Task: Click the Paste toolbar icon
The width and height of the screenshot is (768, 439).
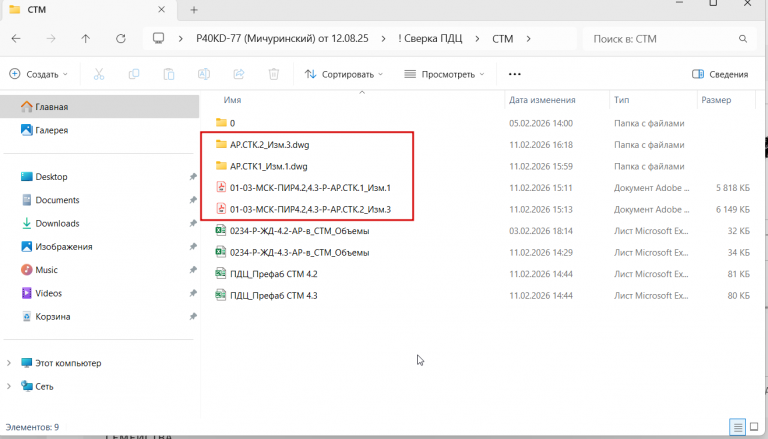Action: [x=169, y=74]
